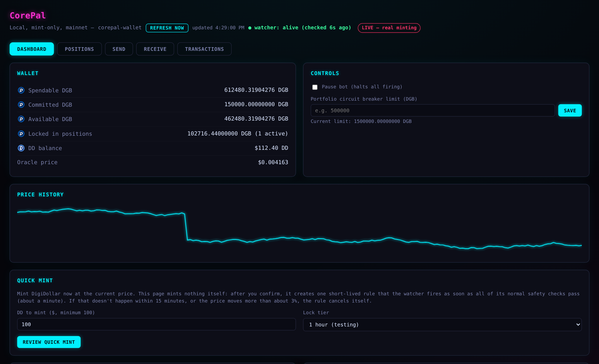The width and height of the screenshot is (599, 364).
Task: Click the DGB icon next to Committed DGB
Action: pyautogui.click(x=21, y=105)
